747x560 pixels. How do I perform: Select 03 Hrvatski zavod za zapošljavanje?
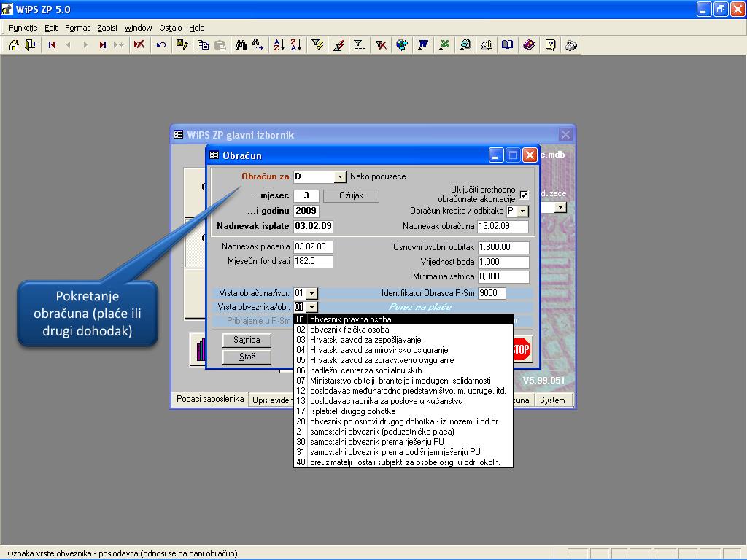[x=403, y=340]
